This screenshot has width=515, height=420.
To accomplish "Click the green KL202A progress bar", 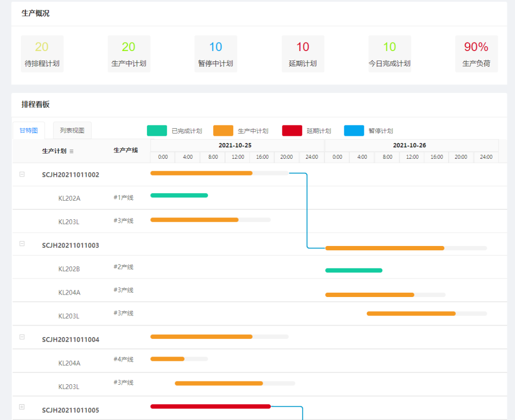I will 179,195.
